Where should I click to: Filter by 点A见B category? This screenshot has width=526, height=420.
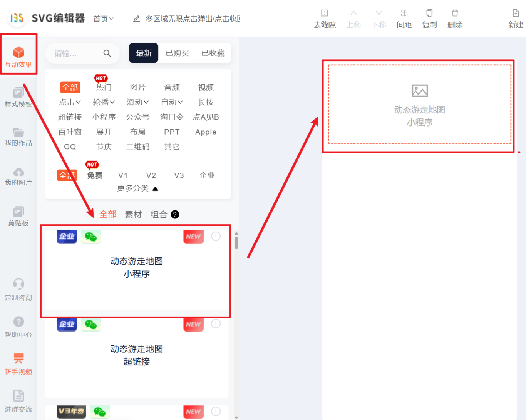point(206,117)
